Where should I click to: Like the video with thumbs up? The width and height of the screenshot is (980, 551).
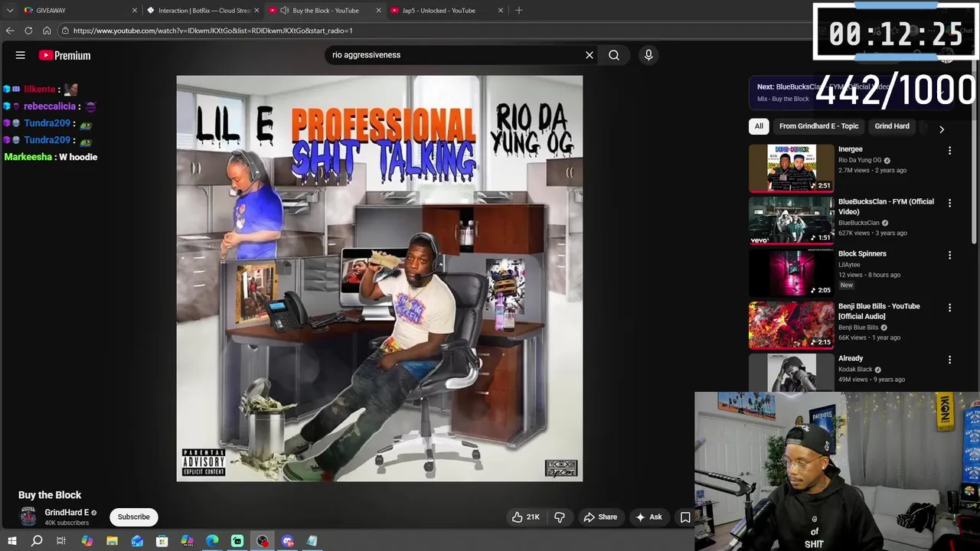coord(526,517)
